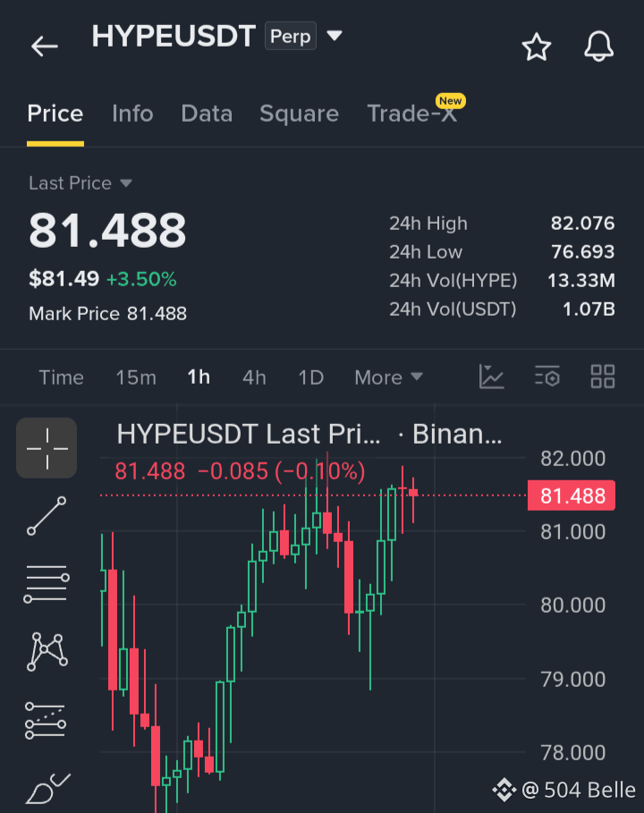Select the 1h interval

[x=199, y=377]
